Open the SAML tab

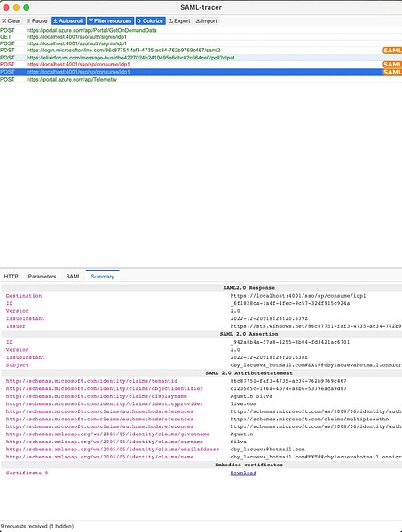click(x=74, y=277)
